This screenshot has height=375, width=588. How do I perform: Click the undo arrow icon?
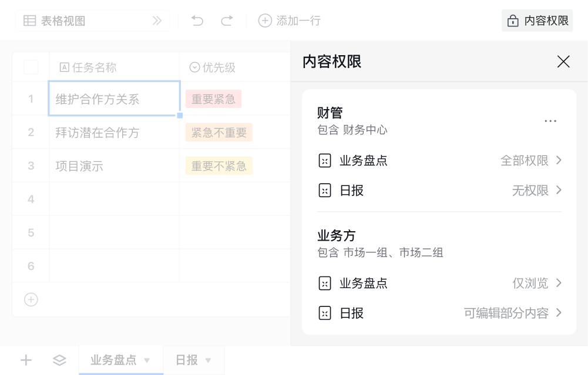click(x=197, y=21)
